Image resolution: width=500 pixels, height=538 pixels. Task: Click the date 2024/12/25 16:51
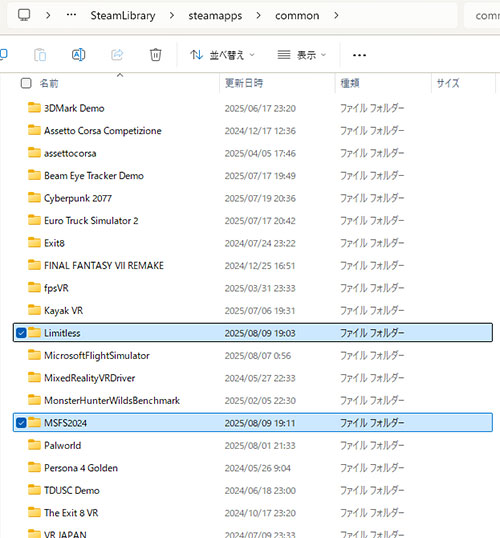(x=260, y=265)
